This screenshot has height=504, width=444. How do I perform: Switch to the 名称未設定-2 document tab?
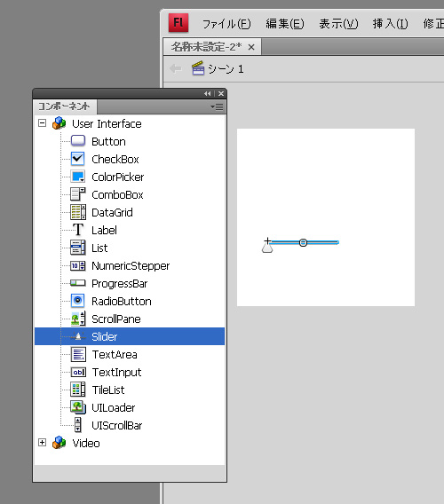click(x=206, y=47)
